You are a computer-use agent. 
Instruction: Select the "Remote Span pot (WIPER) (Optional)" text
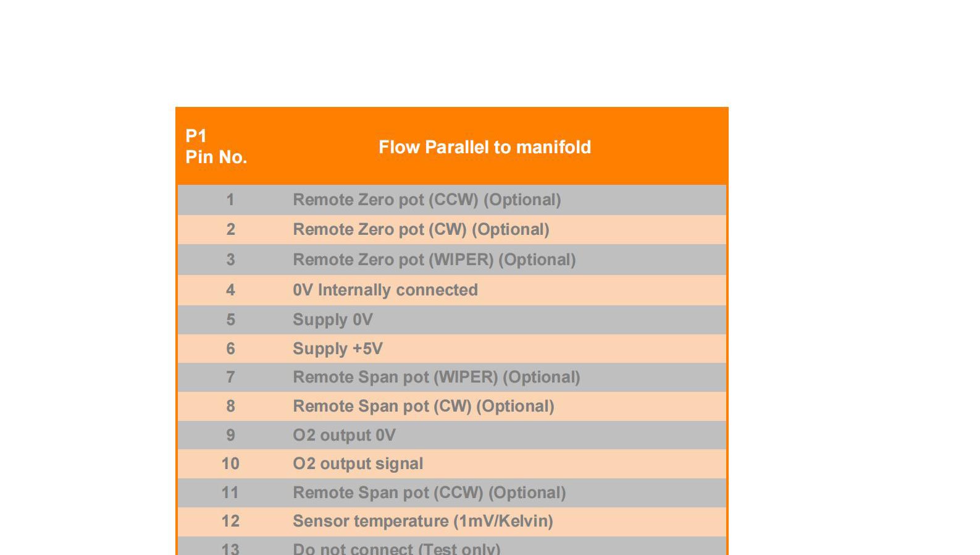[436, 377]
